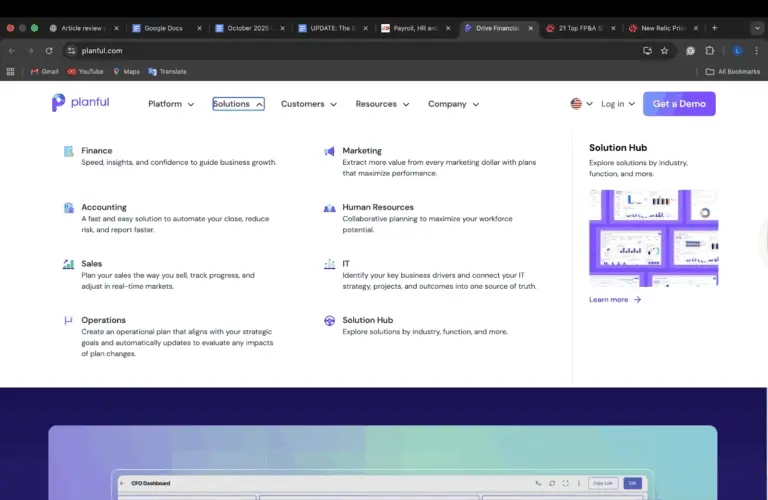
Task: Click the Human Resources people icon
Action: click(x=329, y=208)
